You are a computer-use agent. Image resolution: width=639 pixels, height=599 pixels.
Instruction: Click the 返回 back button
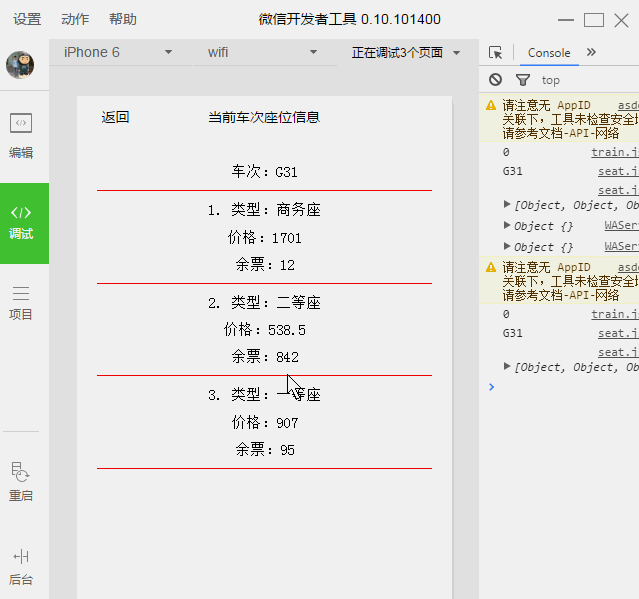pyautogui.click(x=115, y=117)
